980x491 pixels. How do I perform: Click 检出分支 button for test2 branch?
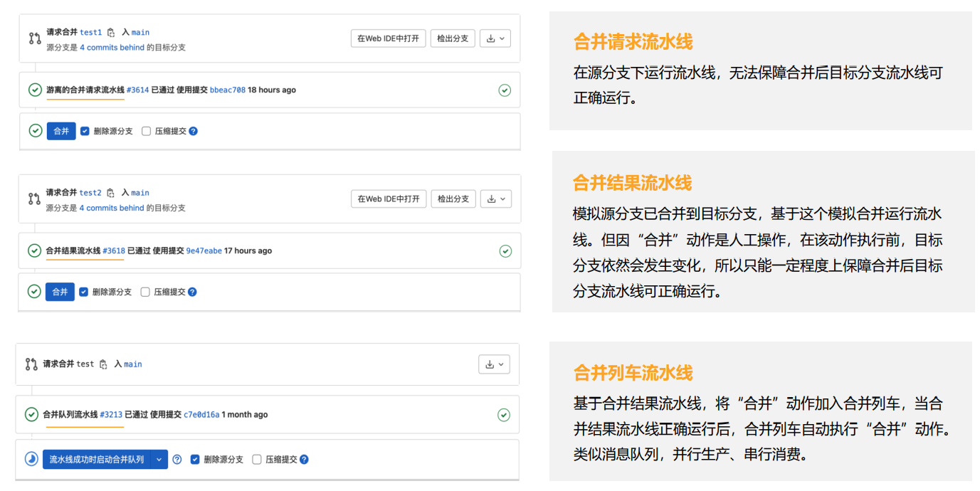[x=453, y=199]
